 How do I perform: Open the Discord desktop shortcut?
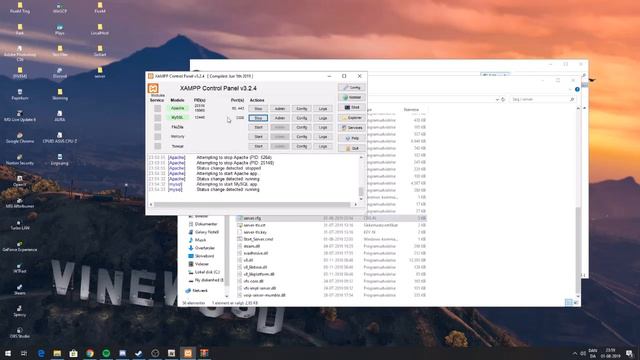[60, 73]
